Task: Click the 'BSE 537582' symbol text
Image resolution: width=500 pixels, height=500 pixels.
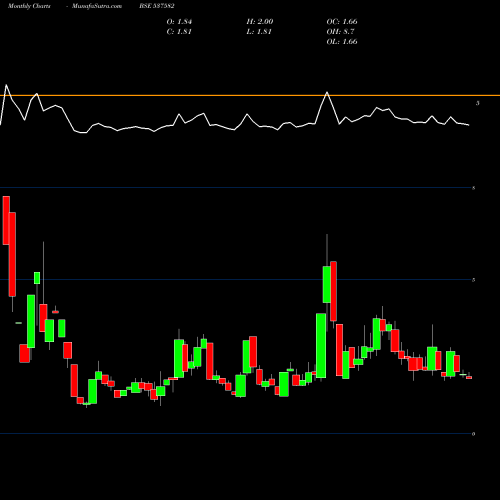Action: pos(157,6)
